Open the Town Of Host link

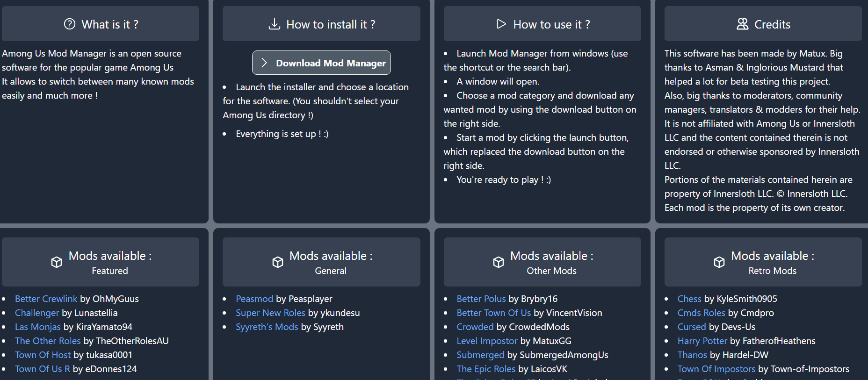43,355
